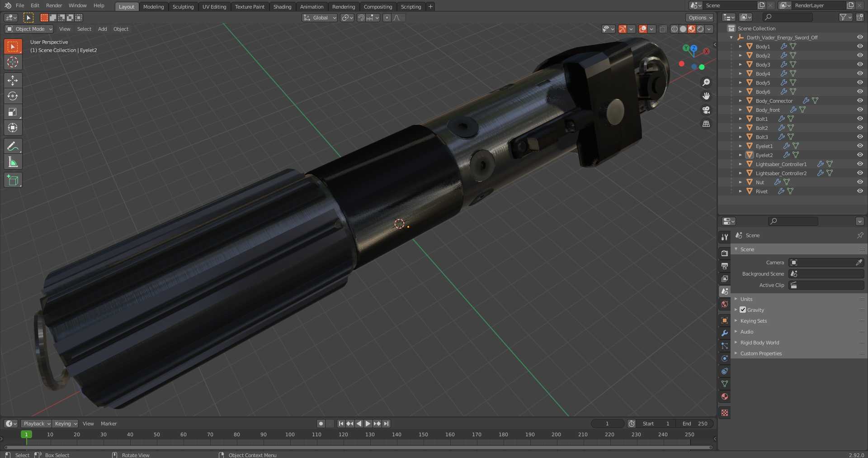Select the Annotate tool
868x458 pixels.
(13, 146)
